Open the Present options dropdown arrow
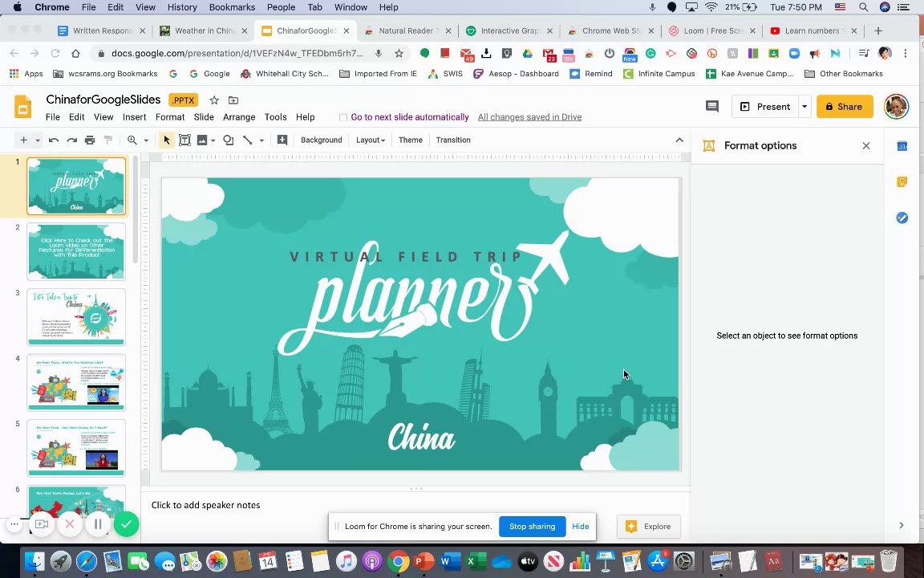 804,106
